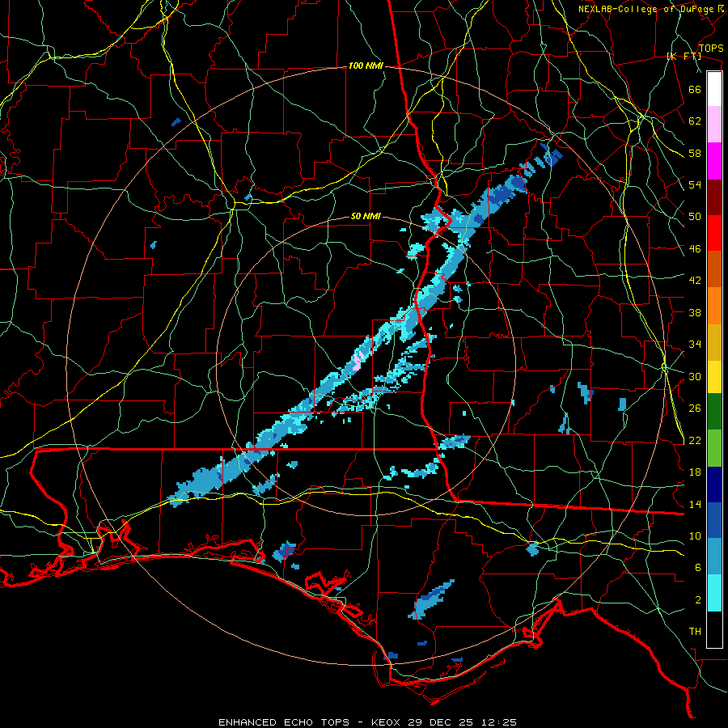Image resolution: width=728 pixels, height=728 pixels.
Task: Select the dark green 30 kft legend swatch
Action: [x=714, y=412]
